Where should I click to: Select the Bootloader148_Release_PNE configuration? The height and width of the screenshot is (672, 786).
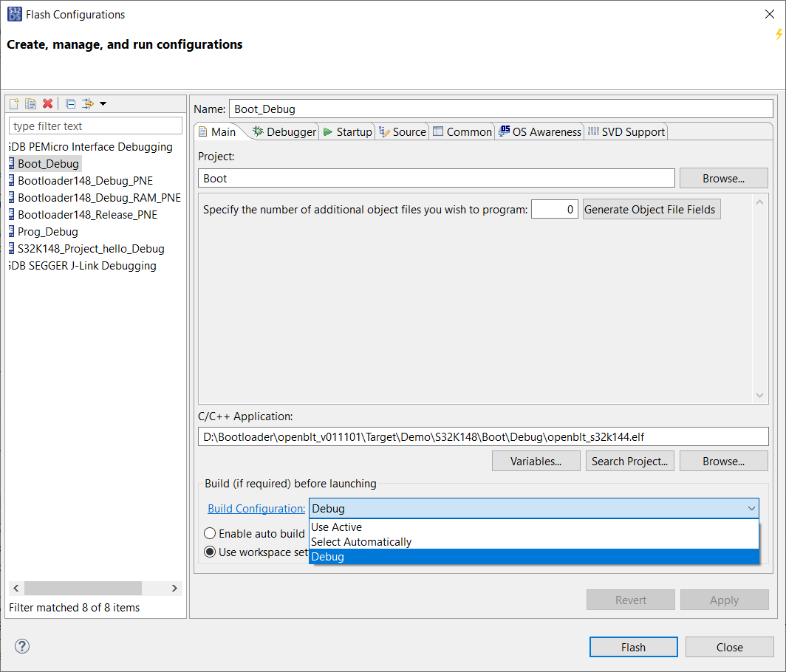[x=87, y=215]
